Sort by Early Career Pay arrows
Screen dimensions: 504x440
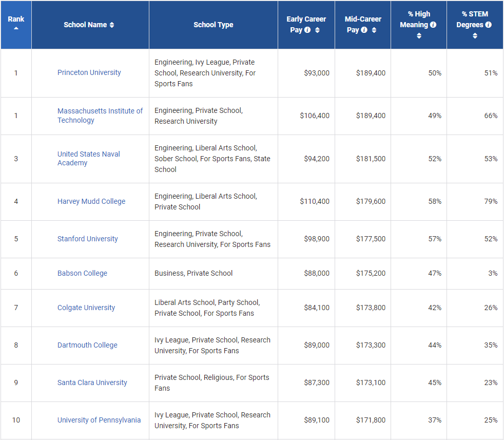coord(317,30)
